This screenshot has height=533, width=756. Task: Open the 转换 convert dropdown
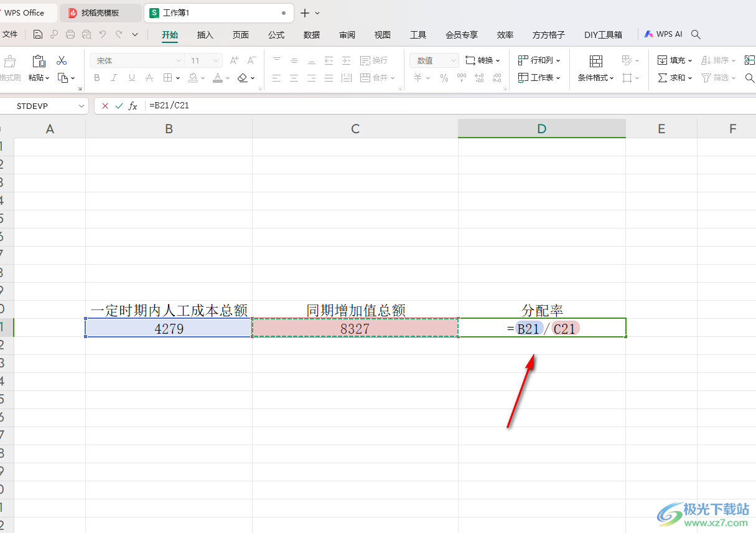coord(483,60)
